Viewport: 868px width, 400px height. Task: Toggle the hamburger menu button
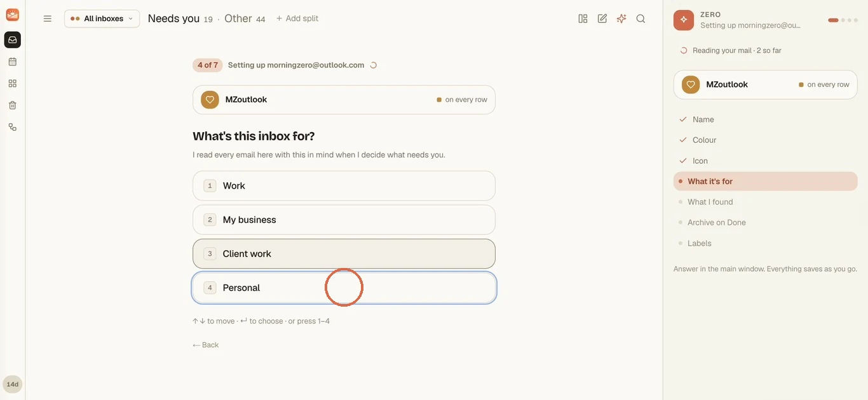click(48, 18)
